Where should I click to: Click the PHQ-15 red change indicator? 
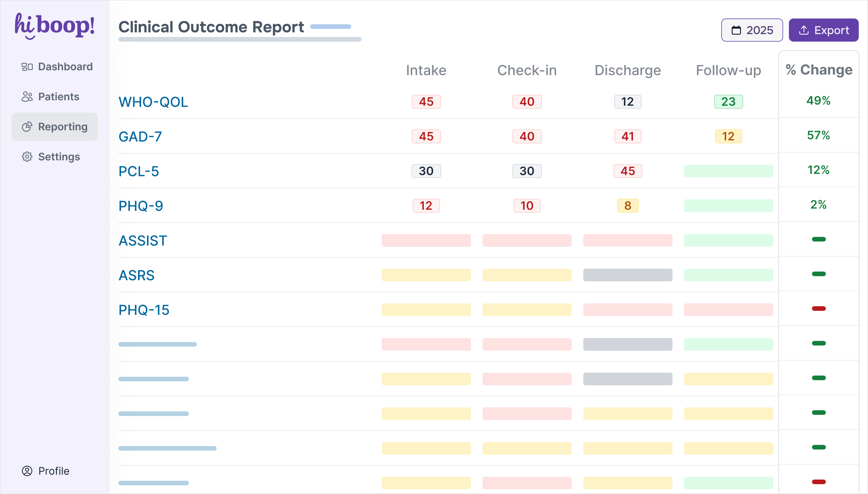click(819, 309)
